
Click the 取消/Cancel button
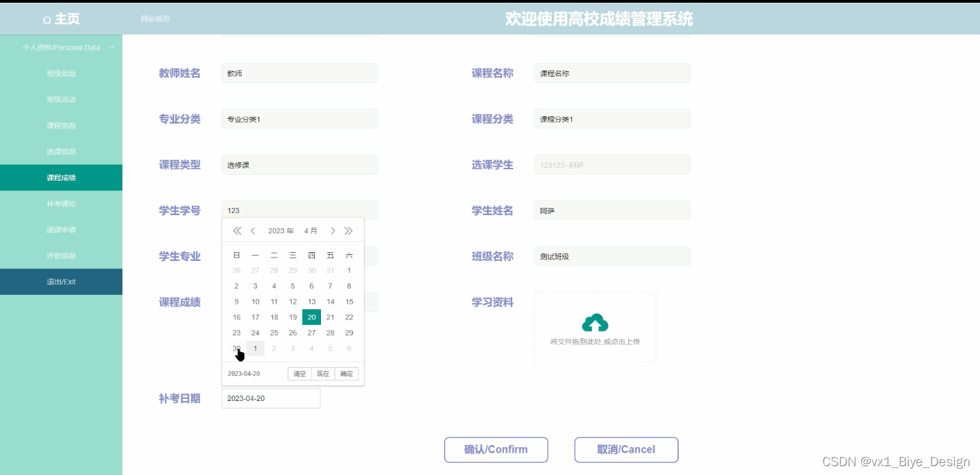pyautogui.click(x=625, y=449)
